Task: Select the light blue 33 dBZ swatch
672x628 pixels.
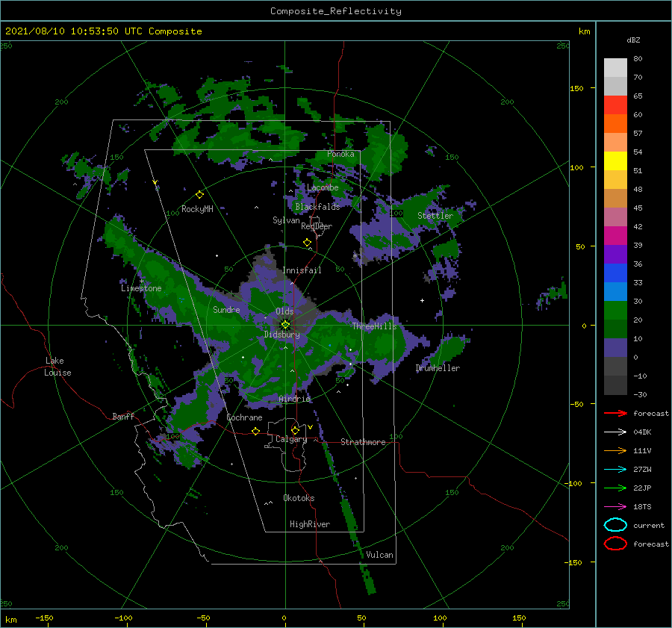Action: pos(615,291)
